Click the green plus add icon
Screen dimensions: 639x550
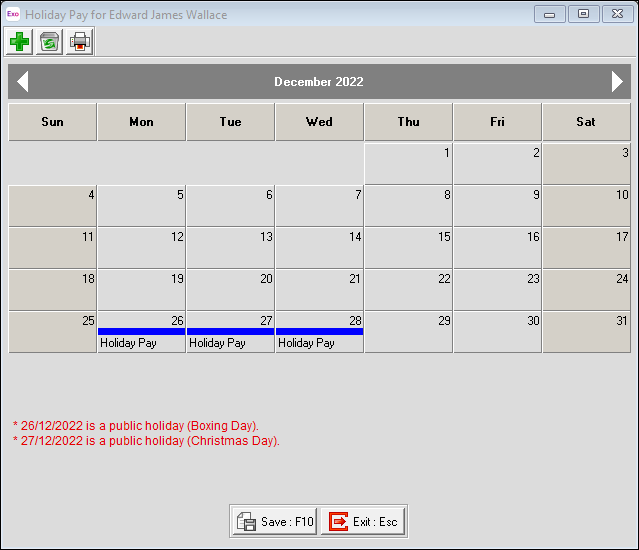[x=18, y=42]
